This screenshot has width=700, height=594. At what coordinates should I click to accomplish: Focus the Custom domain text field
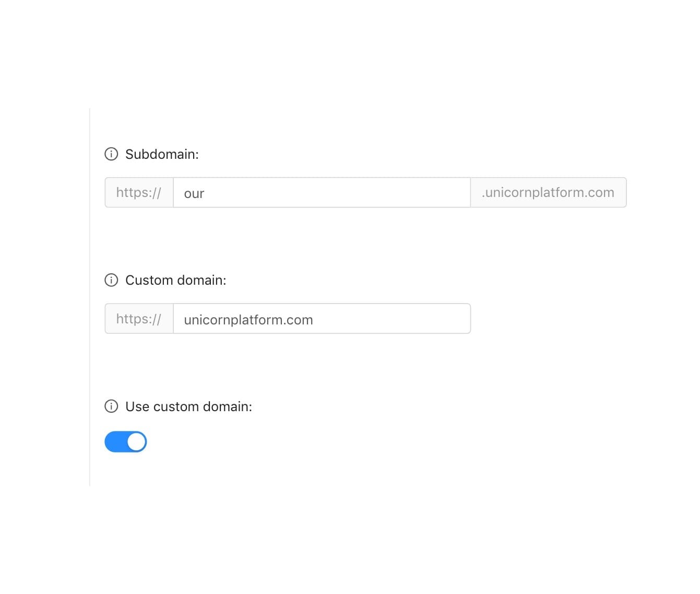pos(321,319)
